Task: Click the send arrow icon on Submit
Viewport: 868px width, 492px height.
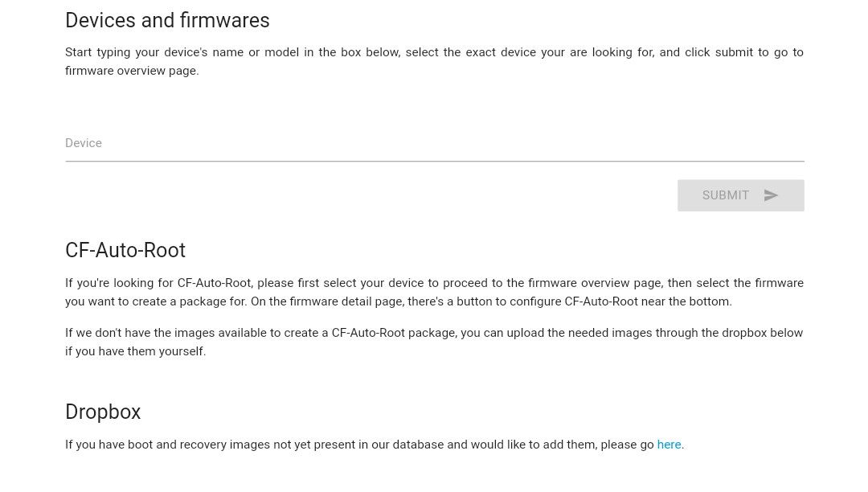Action: click(771, 195)
